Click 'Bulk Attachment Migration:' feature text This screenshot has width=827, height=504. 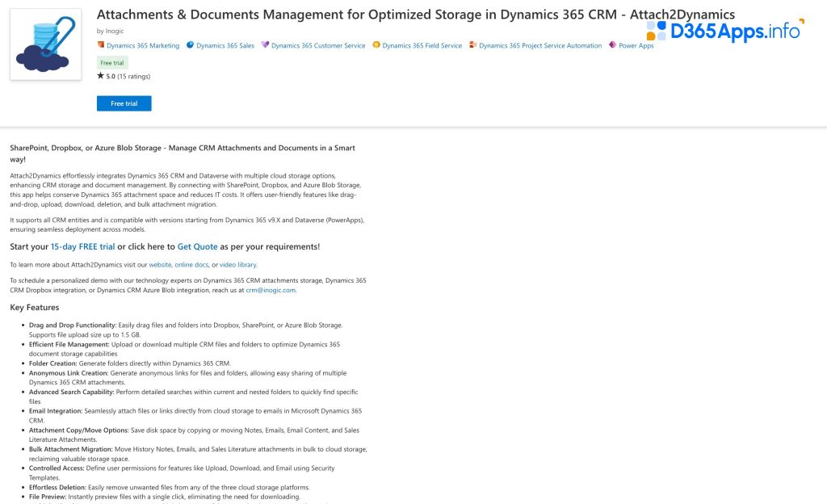click(x=71, y=449)
